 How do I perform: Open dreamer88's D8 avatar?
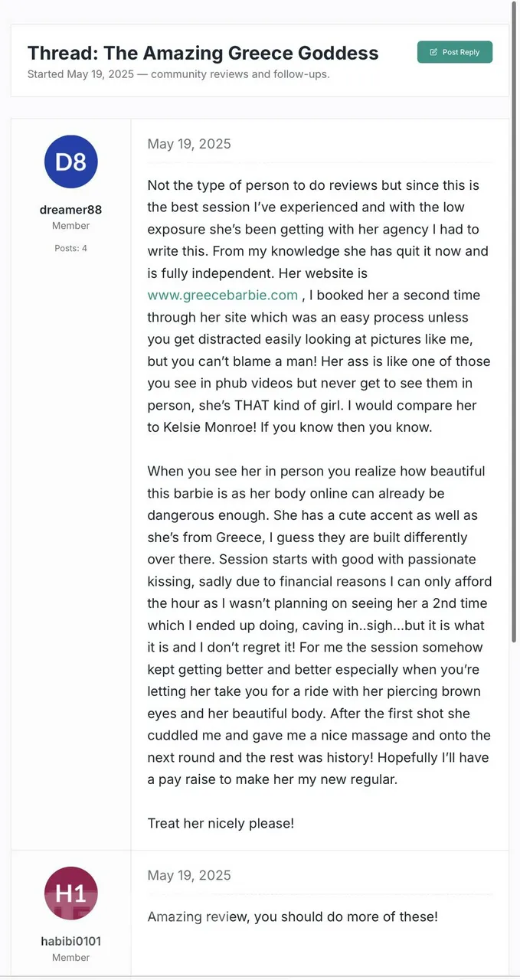71,162
